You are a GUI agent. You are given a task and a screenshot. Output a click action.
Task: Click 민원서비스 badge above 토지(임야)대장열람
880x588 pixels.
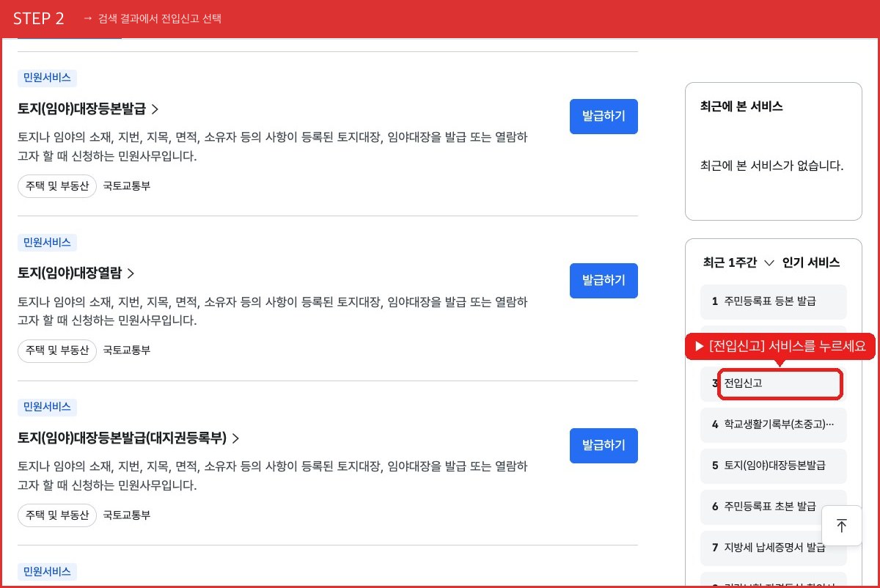point(47,243)
